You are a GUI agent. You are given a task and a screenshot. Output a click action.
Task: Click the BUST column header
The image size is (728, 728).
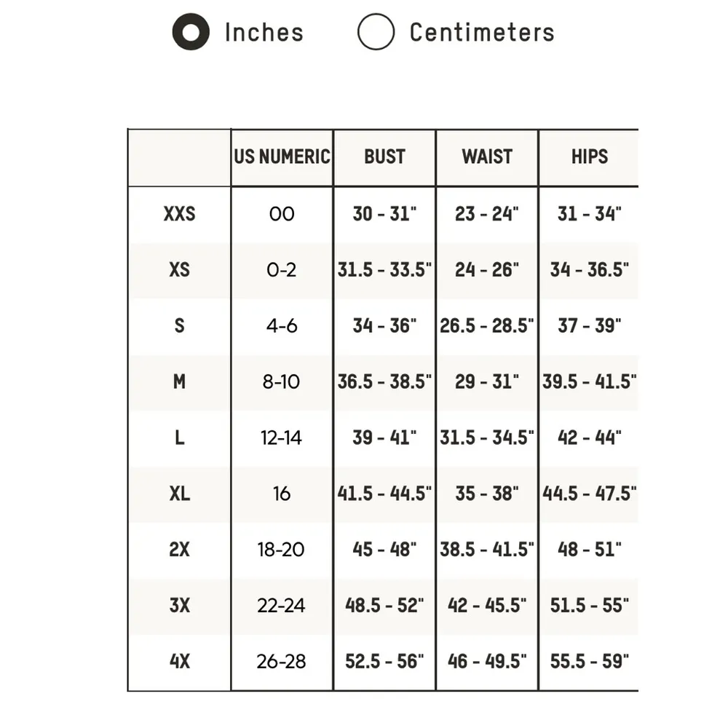click(384, 157)
